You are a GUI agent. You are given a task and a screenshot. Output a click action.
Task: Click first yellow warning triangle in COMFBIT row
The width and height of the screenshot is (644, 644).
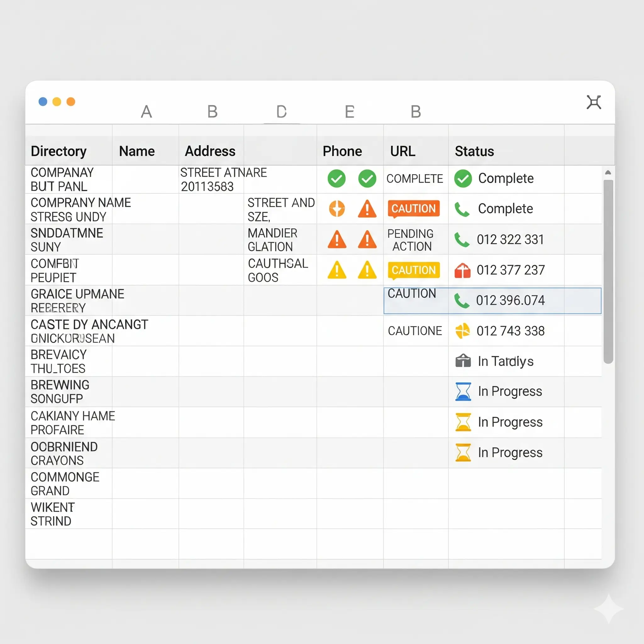[337, 270]
